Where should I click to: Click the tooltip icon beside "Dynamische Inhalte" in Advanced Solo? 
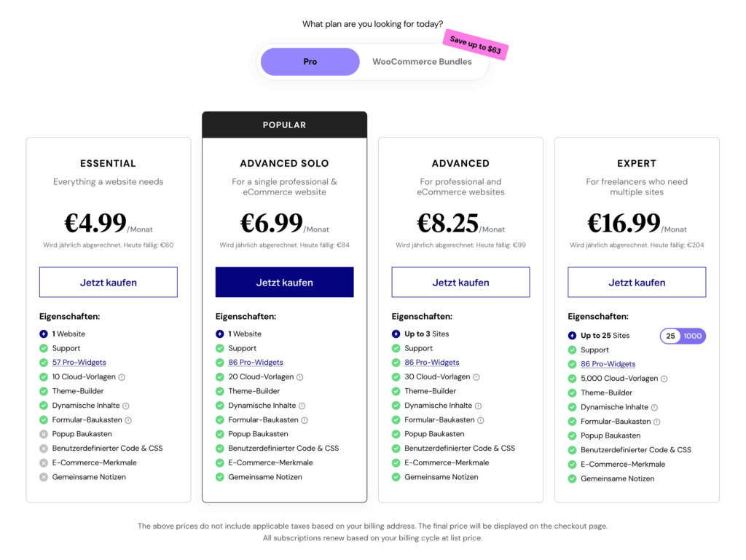coord(302,405)
